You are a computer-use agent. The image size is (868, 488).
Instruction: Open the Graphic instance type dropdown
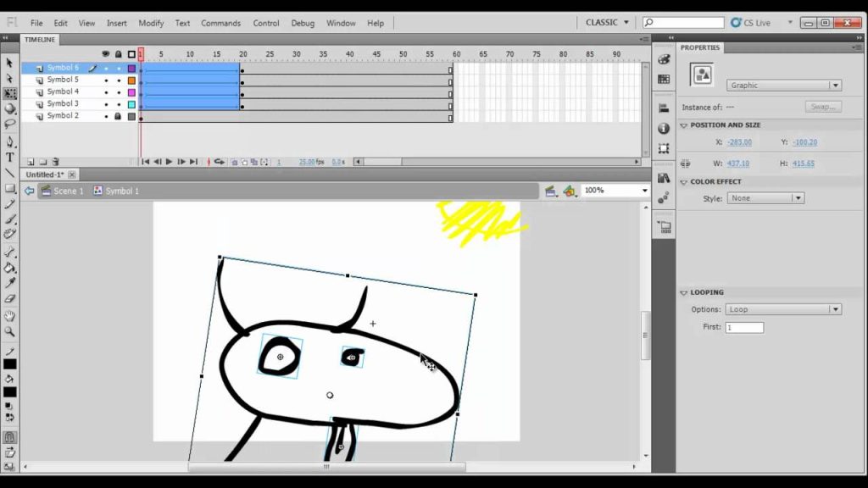pos(784,86)
